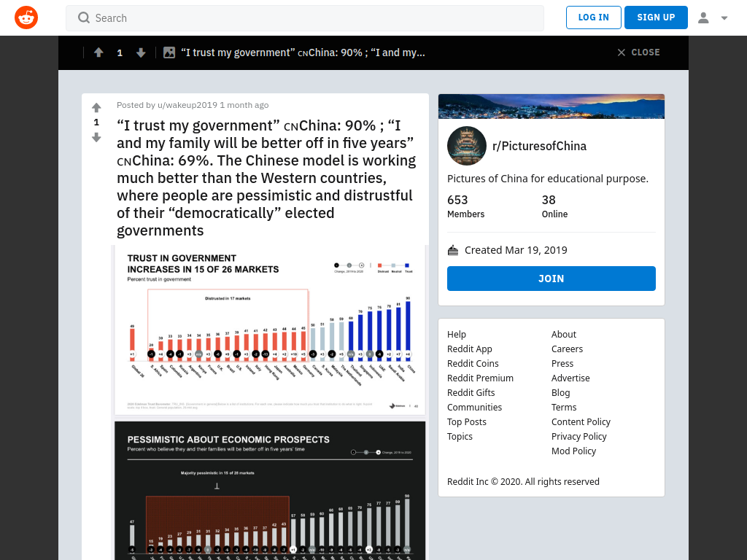Select 'Created Mar 19, 2019' text

pos(516,250)
